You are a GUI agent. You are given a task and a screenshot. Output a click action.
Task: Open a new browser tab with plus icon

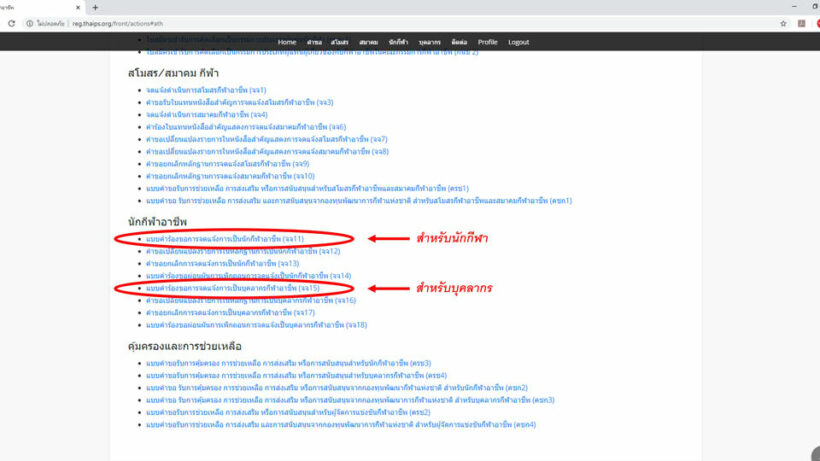95,7
